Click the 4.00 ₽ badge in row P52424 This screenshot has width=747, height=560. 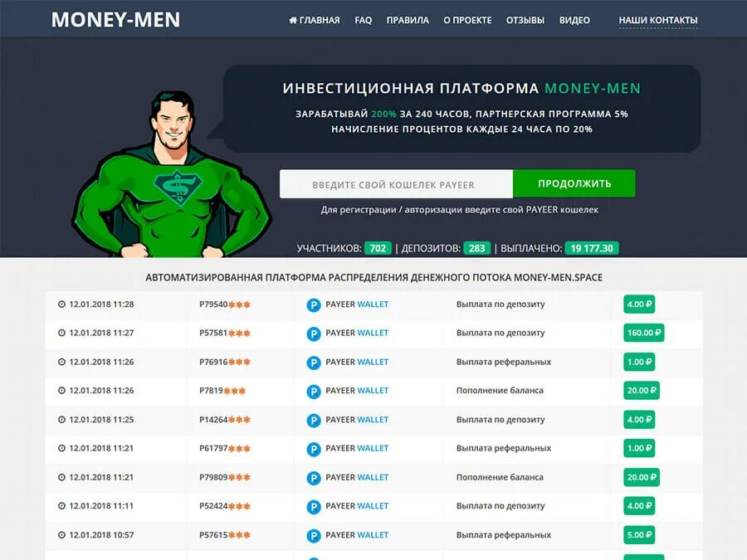click(x=639, y=506)
